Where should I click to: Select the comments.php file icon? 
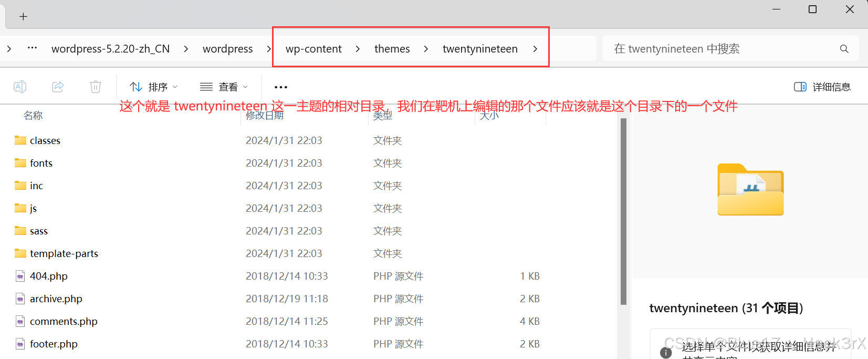(x=20, y=321)
